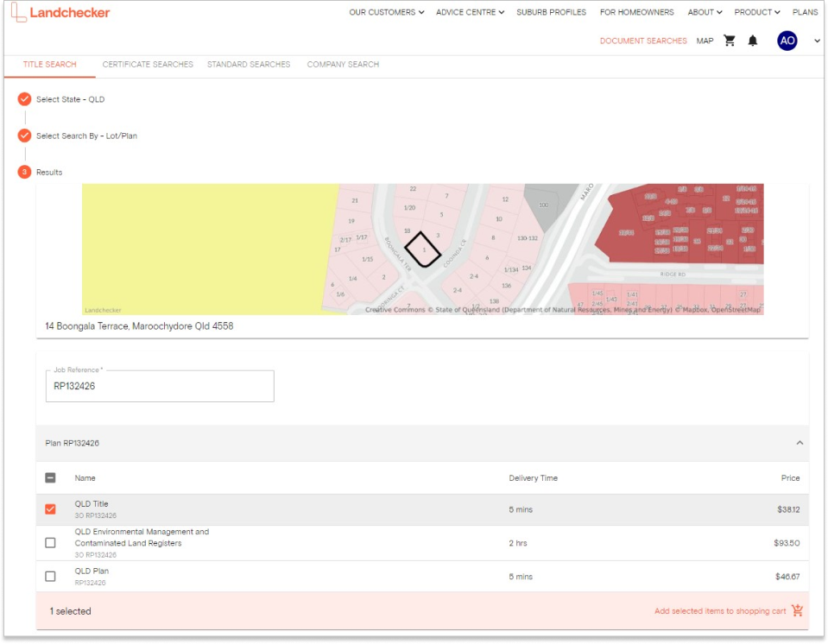Switch to Standard Searches tab
Screen dimensions: 828x644
(249, 65)
